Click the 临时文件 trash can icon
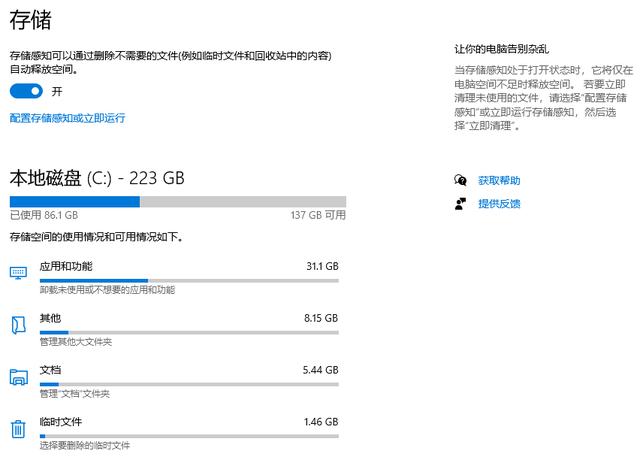Screen dimensions: 640x463 click(x=18, y=429)
